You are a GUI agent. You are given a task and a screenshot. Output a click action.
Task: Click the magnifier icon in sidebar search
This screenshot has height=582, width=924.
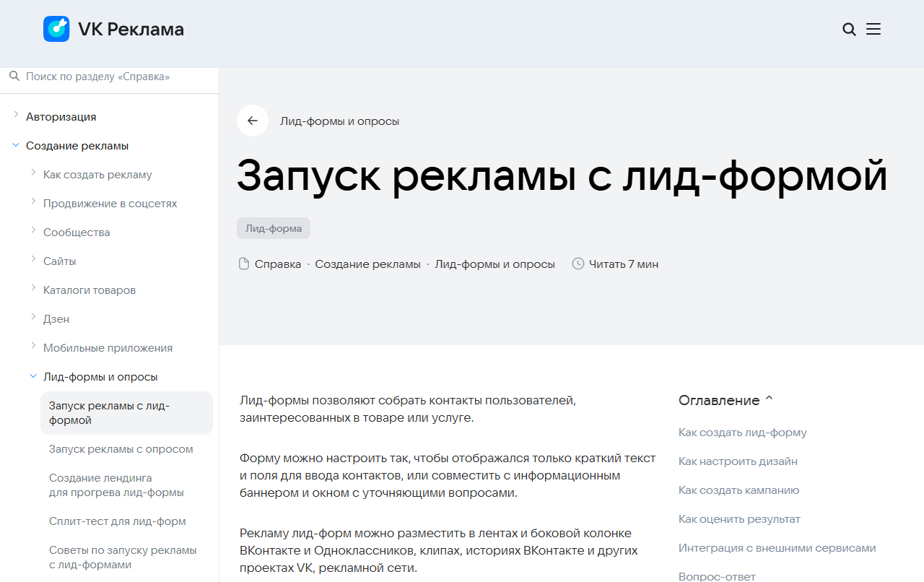tap(14, 76)
